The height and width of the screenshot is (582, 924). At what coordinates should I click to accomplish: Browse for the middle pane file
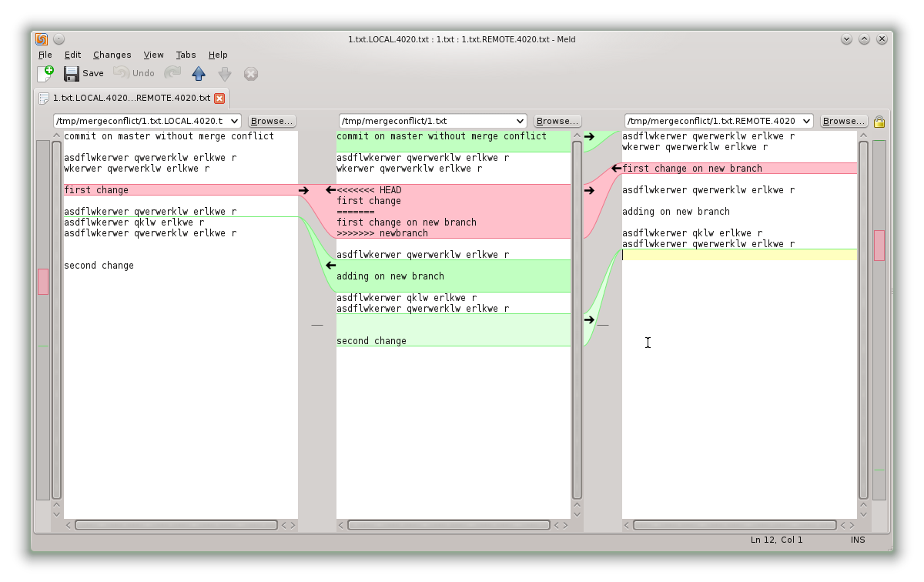pos(557,121)
